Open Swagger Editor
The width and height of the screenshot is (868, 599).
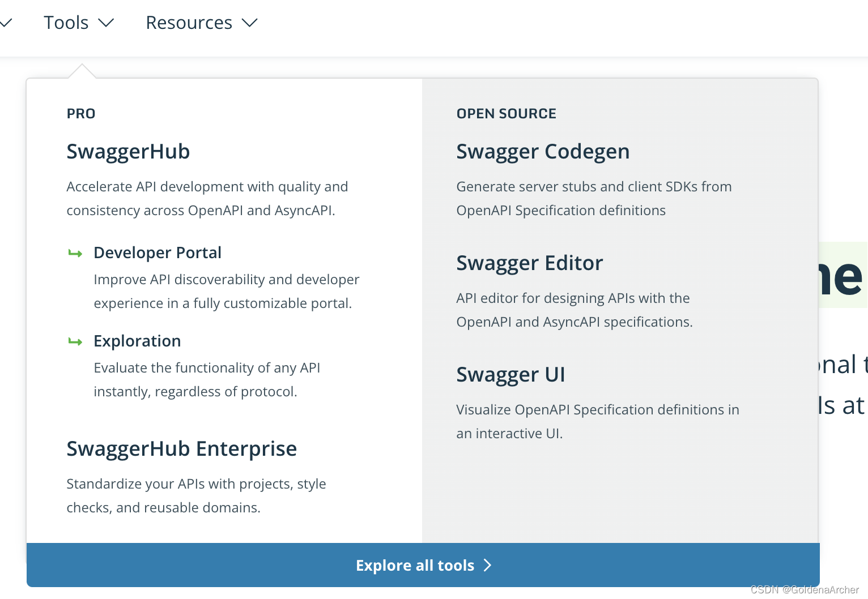pyautogui.click(x=530, y=263)
